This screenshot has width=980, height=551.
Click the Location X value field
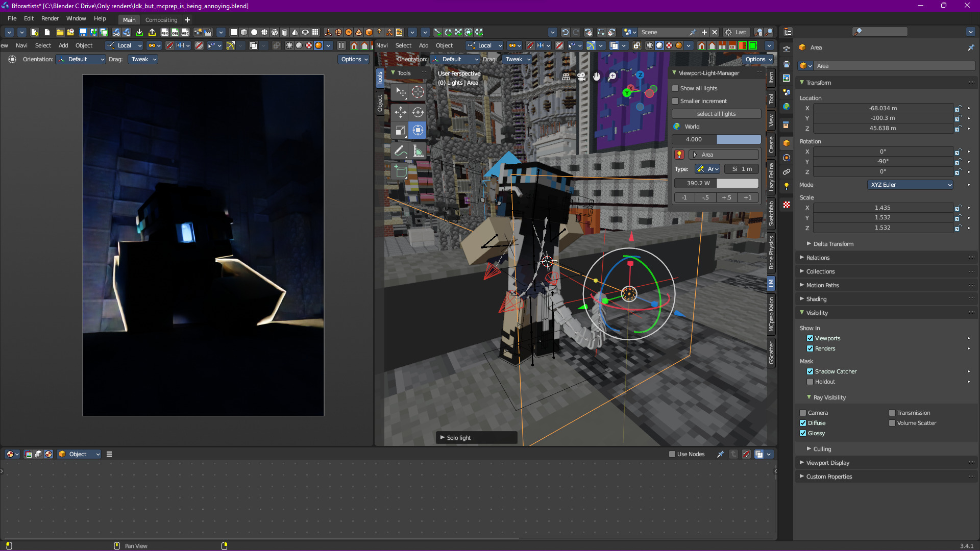[883, 108]
